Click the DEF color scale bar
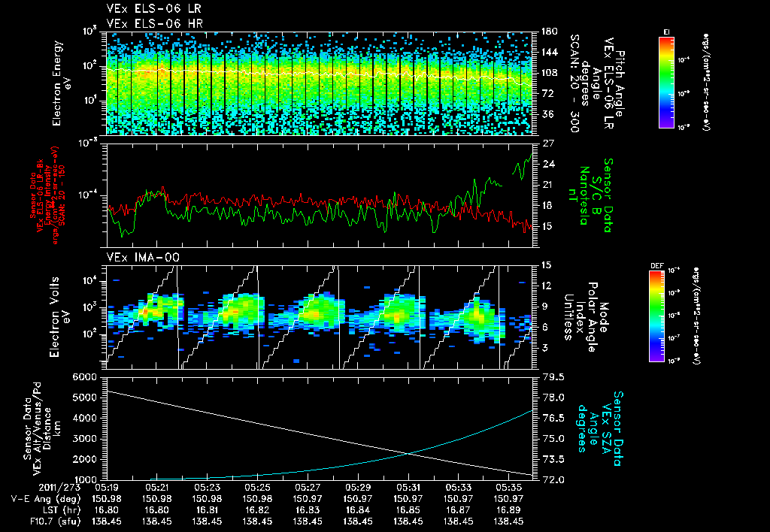The image size is (770, 532). [657, 316]
